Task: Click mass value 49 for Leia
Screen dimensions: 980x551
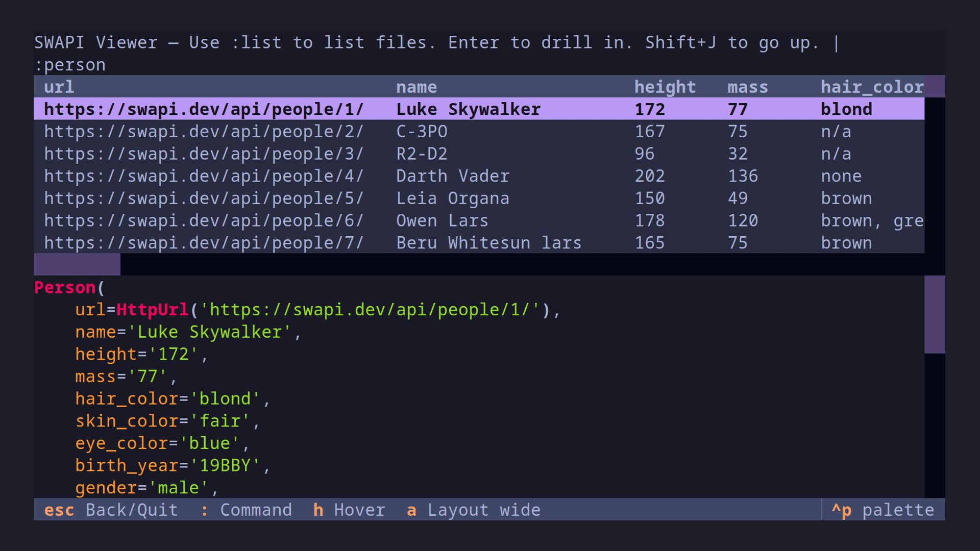Action: click(x=738, y=198)
